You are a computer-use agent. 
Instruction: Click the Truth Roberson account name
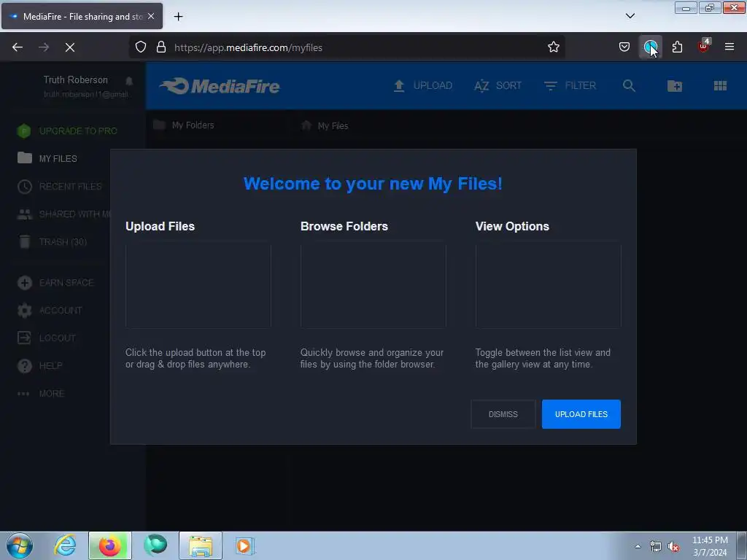(x=76, y=79)
